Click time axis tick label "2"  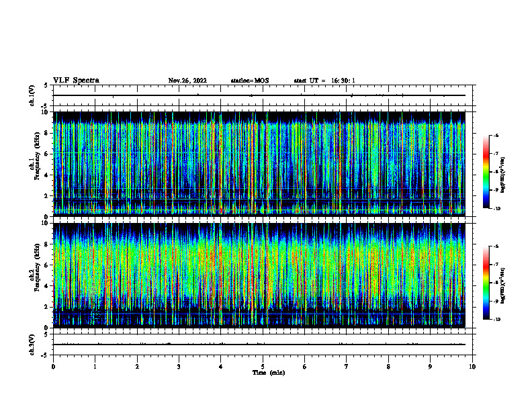pos(137,367)
